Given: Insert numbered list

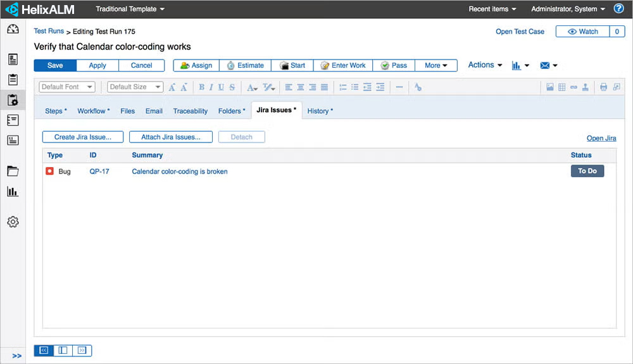Looking at the screenshot, I should click(342, 87).
